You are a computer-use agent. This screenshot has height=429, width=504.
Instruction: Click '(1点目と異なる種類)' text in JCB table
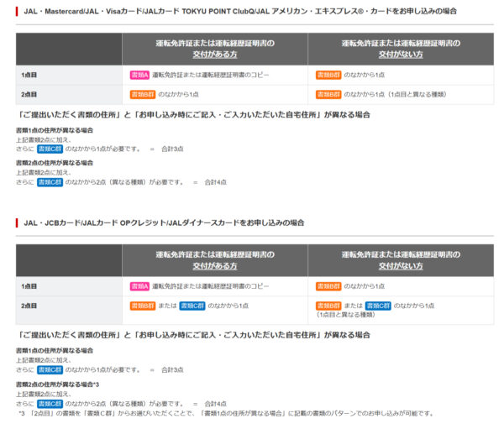point(345,315)
